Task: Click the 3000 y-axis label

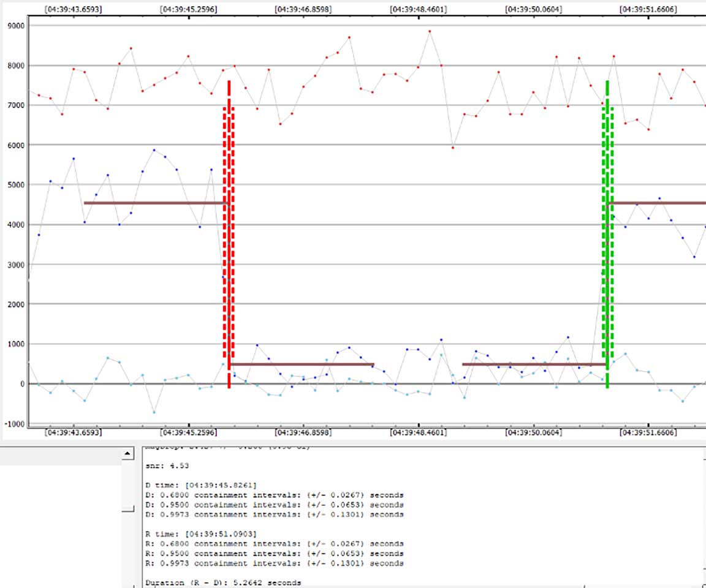Action: coord(16,265)
